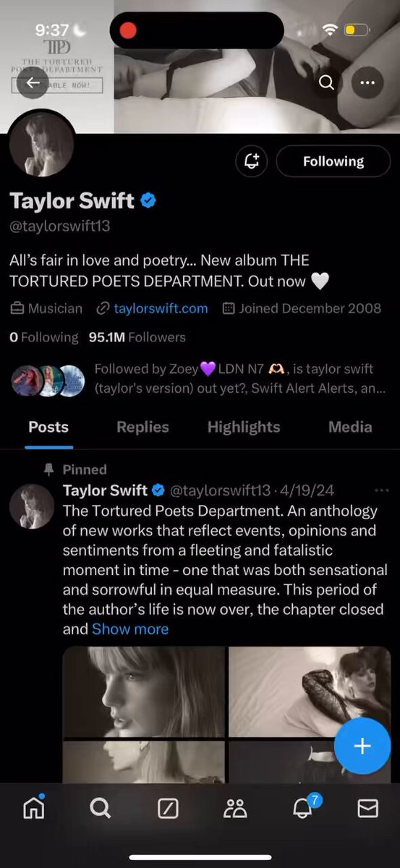Go to Home feed icon

(x=33, y=808)
